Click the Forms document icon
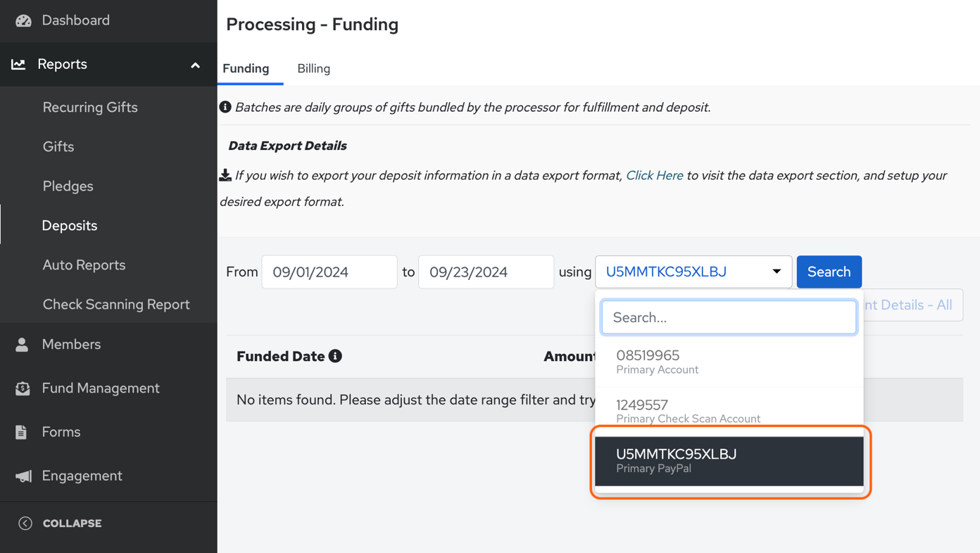The width and height of the screenshot is (980, 553). tap(22, 432)
